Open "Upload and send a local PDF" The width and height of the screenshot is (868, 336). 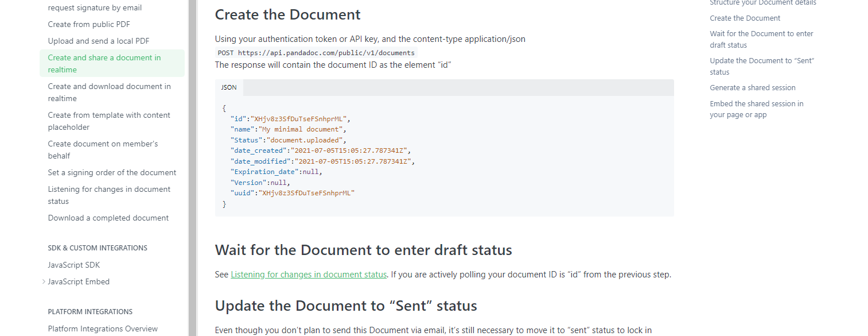point(98,41)
